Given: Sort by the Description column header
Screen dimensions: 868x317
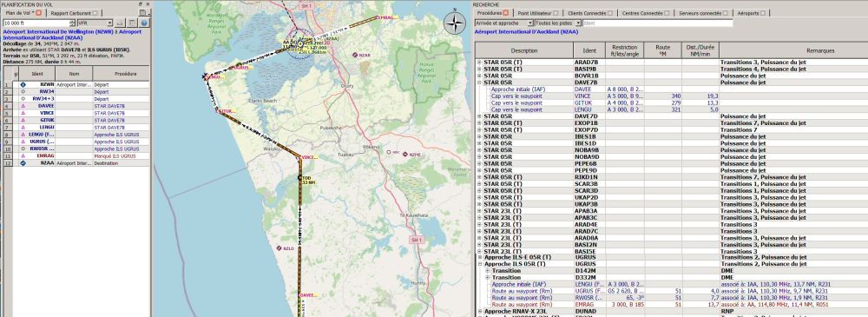Looking at the screenshot, I should click(524, 50).
